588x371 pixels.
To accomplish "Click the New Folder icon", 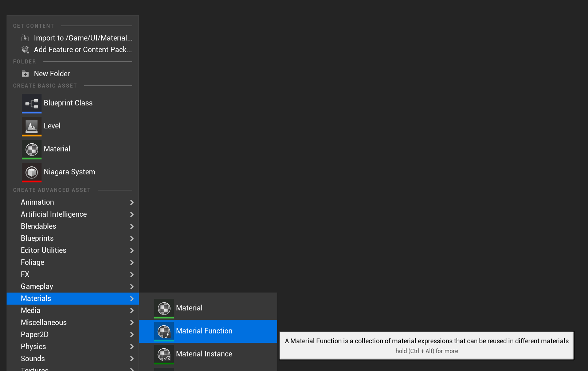I will coord(25,74).
